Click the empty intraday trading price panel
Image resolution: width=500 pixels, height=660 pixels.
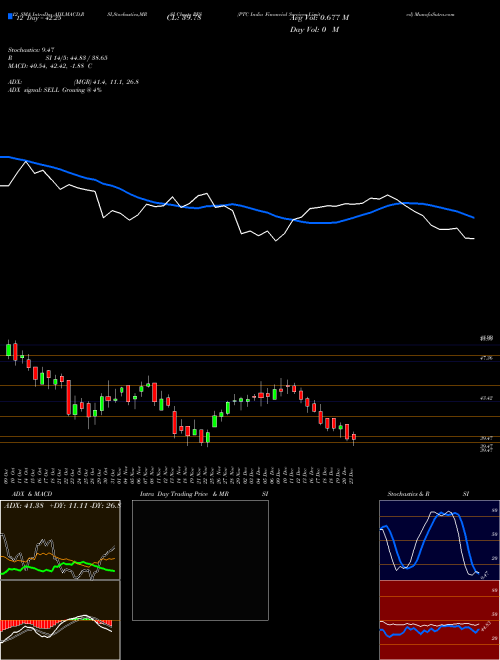point(200,560)
